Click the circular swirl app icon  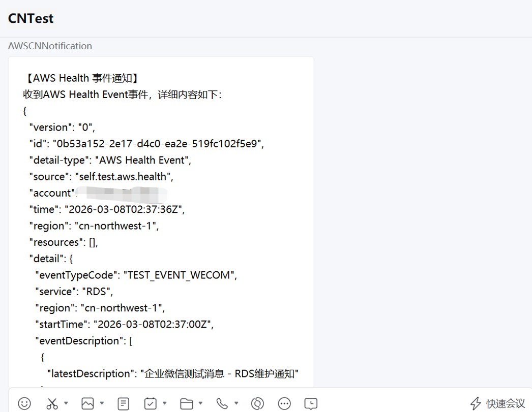click(x=257, y=403)
